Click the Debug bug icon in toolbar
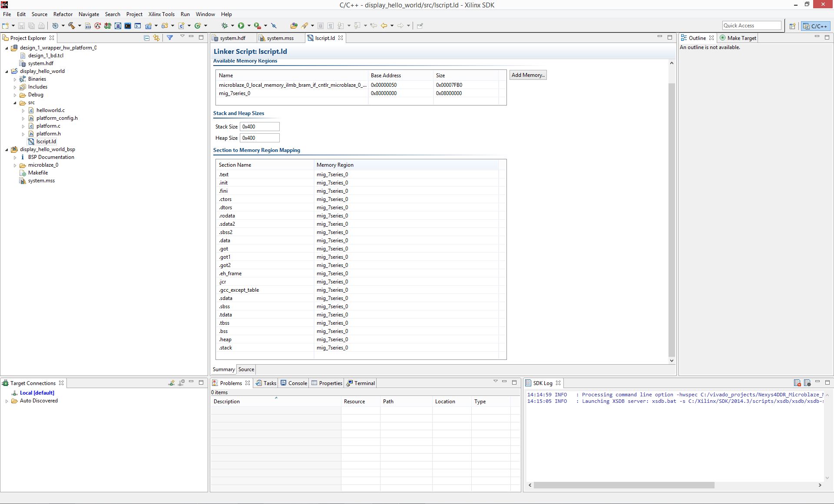This screenshot has height=504, width=834. pyautogui.click(x=225, y=26)
